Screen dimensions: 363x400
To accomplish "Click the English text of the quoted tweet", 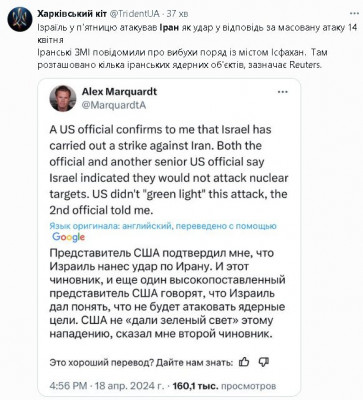I will point(169,170).
